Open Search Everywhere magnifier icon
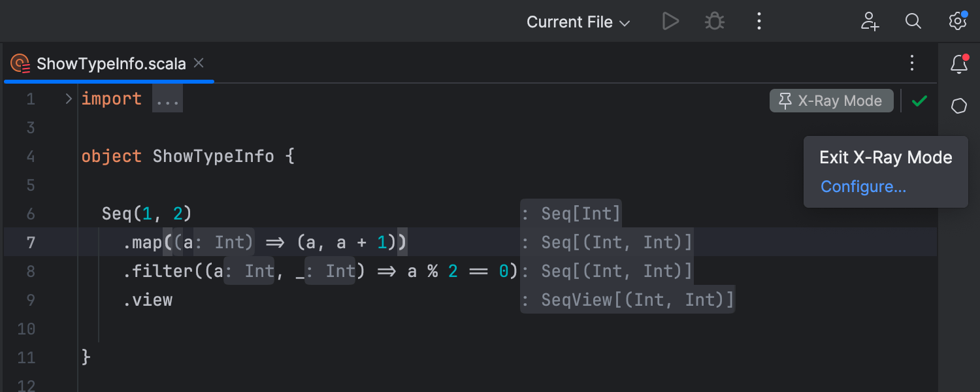The image size is (980, 392). (x=913, y=22)
